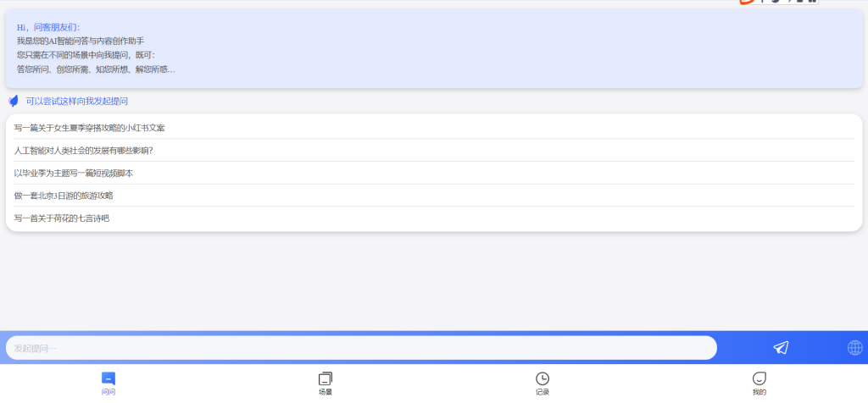Select the 毕业季 short video script suggestion

coord(434,173)
